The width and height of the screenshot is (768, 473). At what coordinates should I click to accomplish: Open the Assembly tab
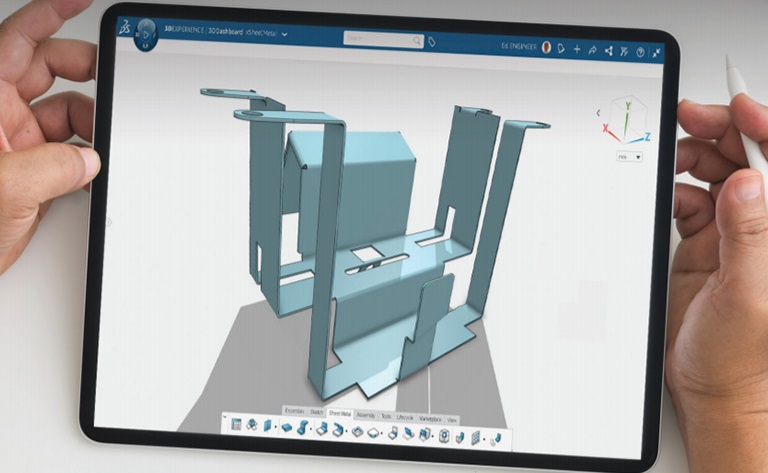[367, 414]
